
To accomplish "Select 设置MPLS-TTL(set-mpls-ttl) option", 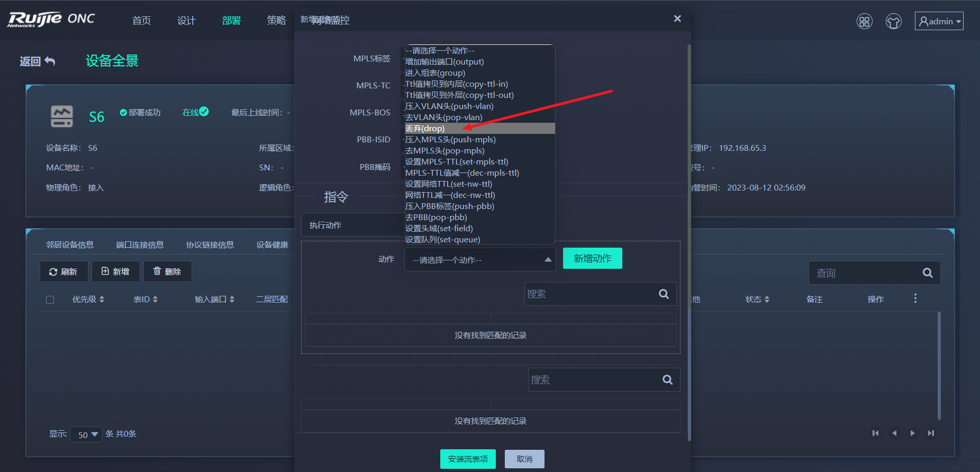I will point(480,162).
